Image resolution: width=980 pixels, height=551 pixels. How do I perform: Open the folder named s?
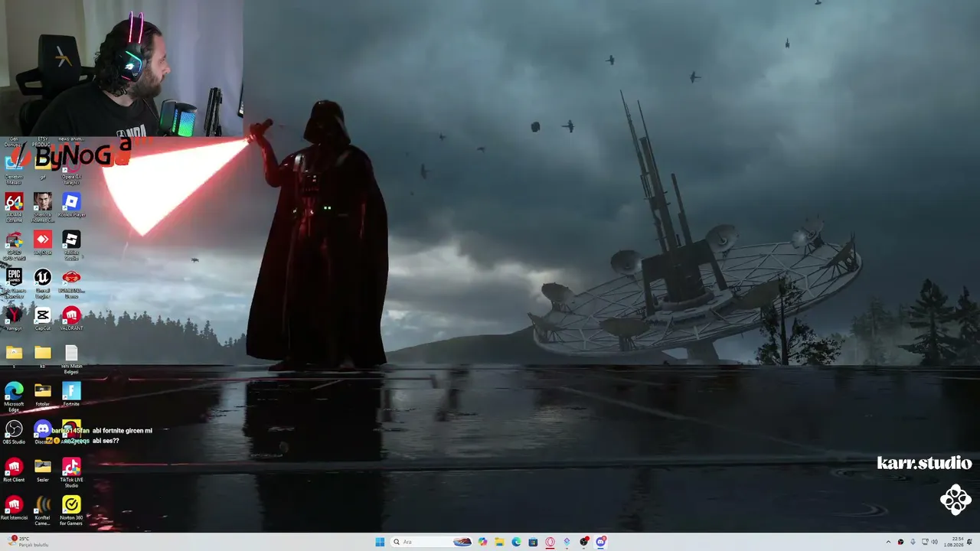[x=14, y=356]
